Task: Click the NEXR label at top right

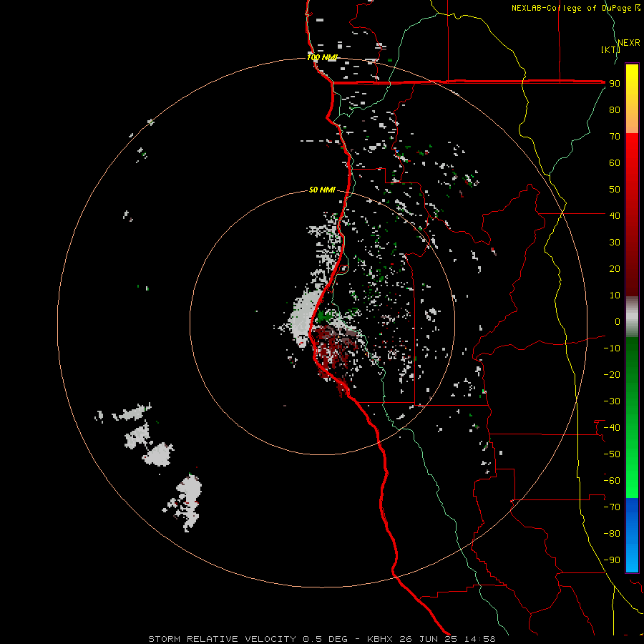Action: pos(628,43)
